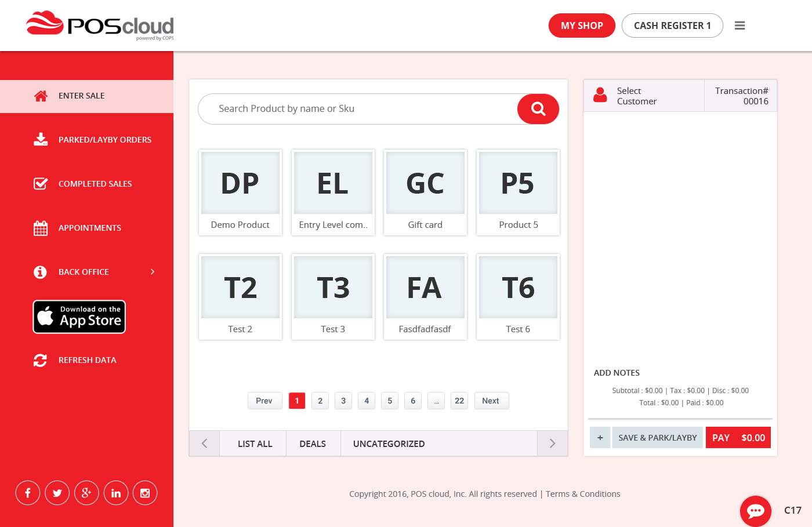Click the Google Plus icon
The image size is (812, 527).
click(x=86, y=493)
